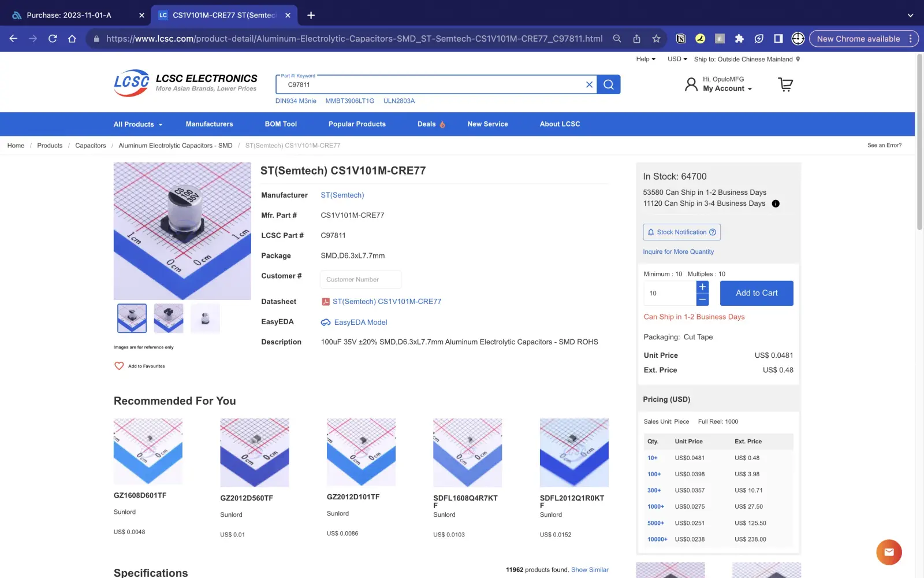Viewport: 924px width, 578px height.
Task: Open the EasyEDA Model link
Action: point(360,323)
